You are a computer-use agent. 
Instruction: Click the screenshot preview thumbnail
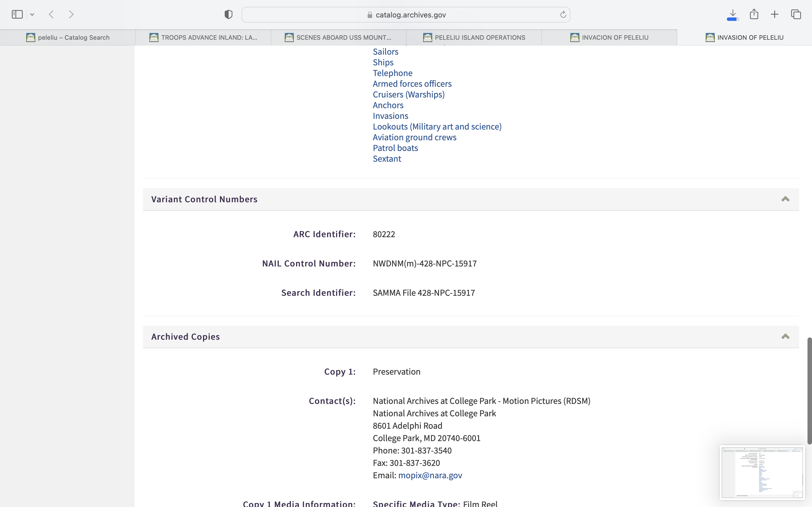click(x=762, y=472)
